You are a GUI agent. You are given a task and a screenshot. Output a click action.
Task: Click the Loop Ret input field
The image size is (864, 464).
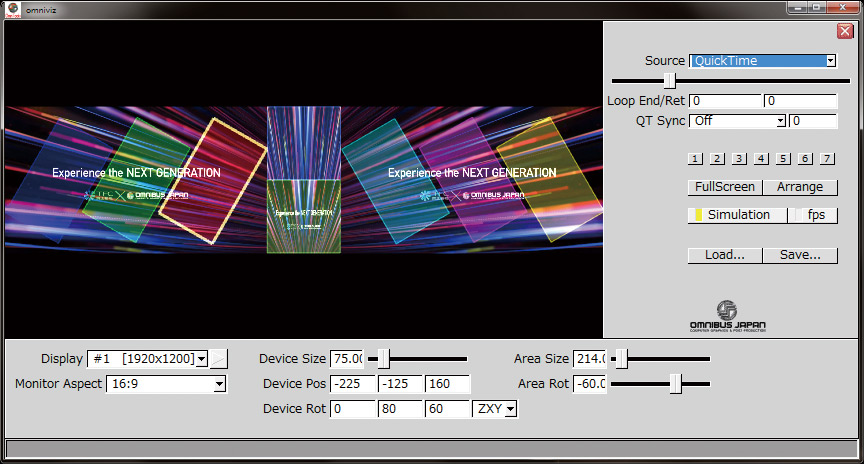(x=801, y=101)
